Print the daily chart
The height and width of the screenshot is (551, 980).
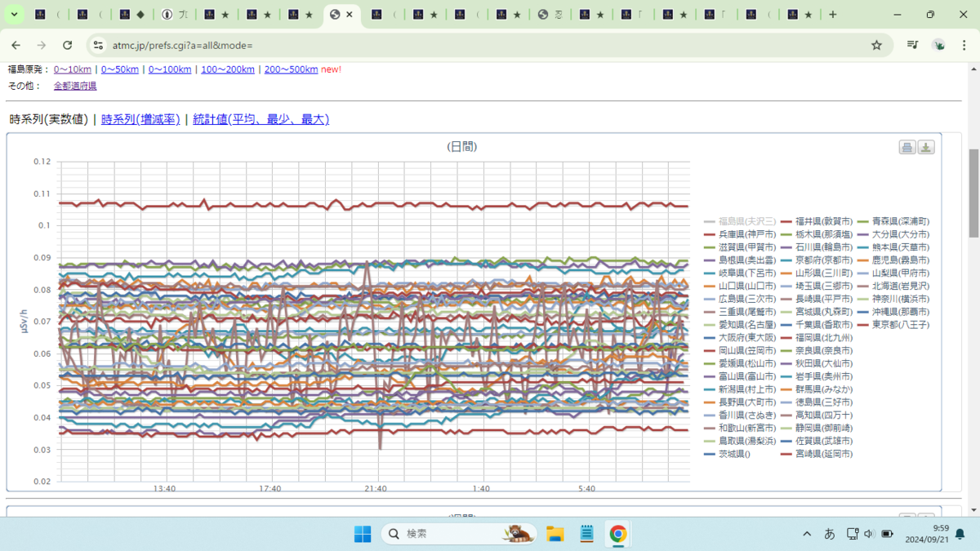(906, 147)
